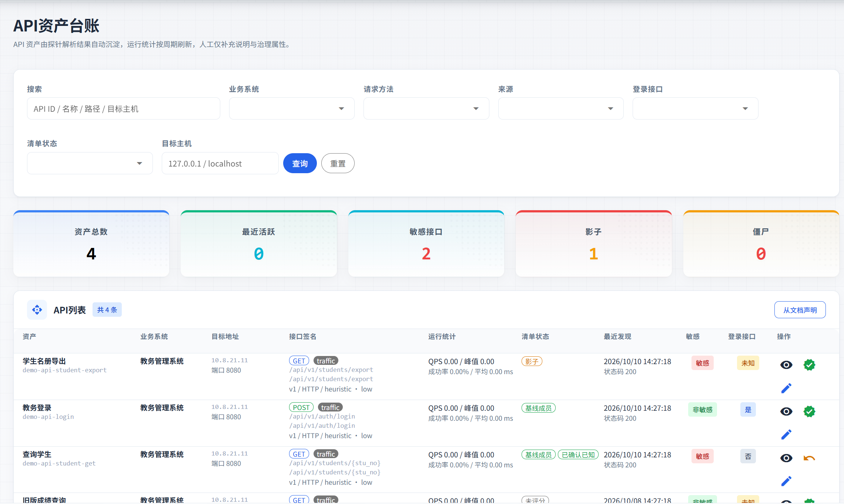The width and height of the screenshot is (844, 504).
Task: Edit 查询学生 with pencil icon
Action: 786,481
